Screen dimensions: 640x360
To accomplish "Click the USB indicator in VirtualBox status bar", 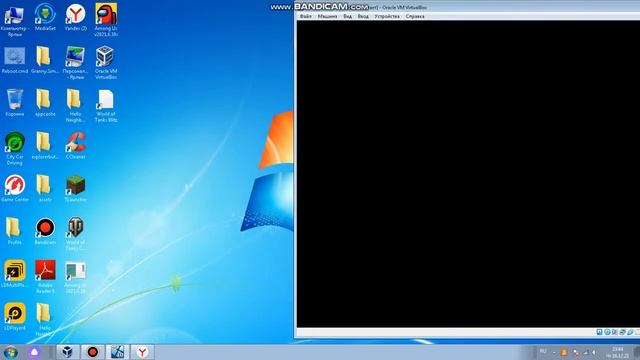I will pos(630,332).
